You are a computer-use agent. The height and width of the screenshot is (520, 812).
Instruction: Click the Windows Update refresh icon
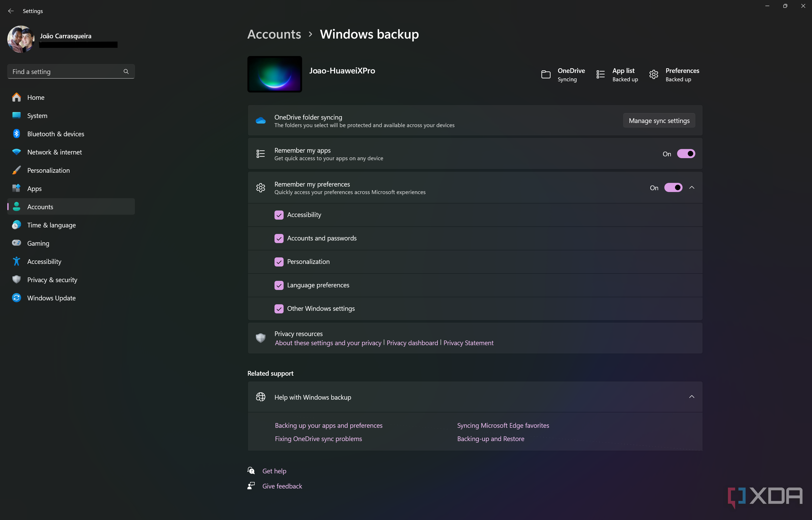(x=17, y=298)
